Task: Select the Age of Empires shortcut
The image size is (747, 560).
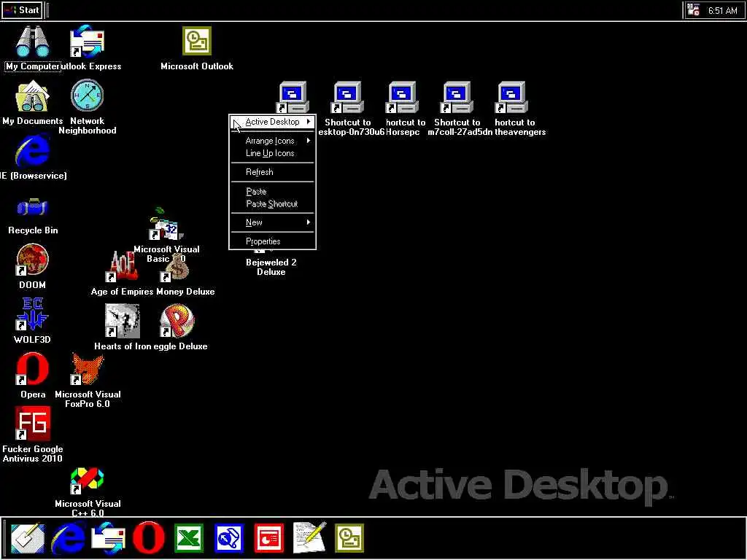Action: (x=123, y=267)
